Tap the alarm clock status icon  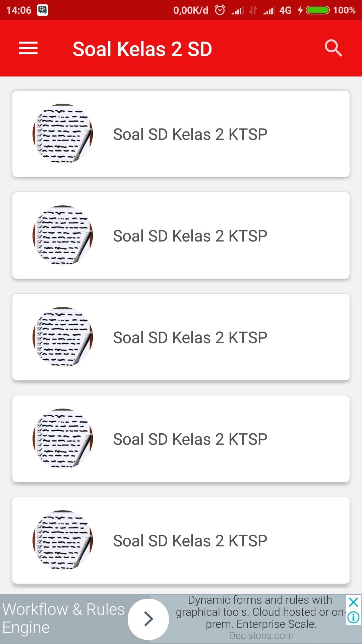click(x=220, y=10)
